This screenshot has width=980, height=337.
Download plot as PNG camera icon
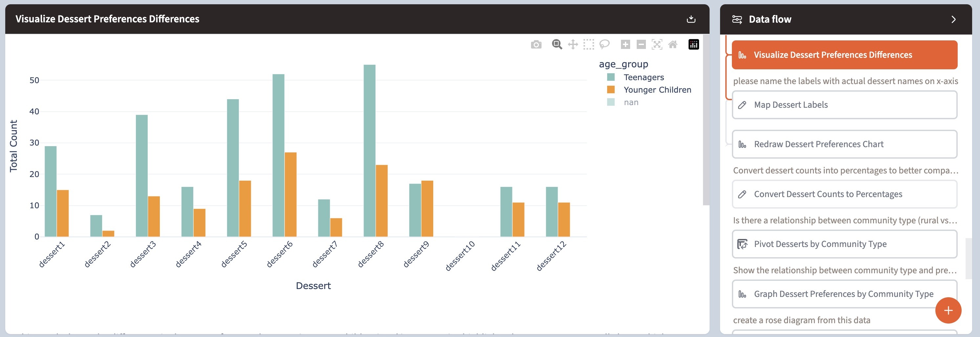(536, 45)
